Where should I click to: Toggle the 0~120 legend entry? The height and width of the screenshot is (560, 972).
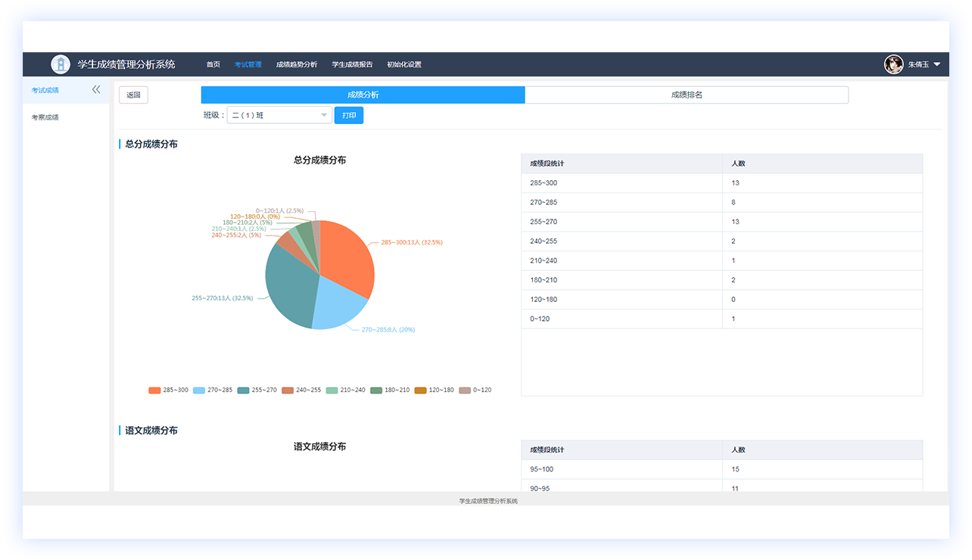(x=475, y=390)
